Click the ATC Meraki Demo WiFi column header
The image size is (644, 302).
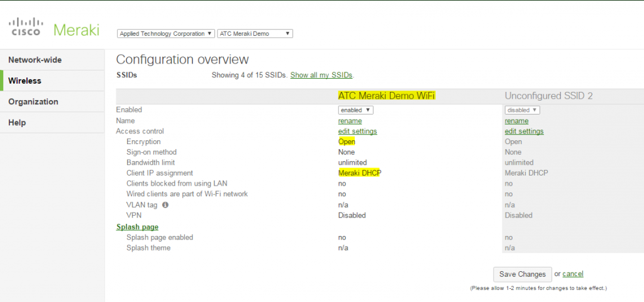coord(387,96)
